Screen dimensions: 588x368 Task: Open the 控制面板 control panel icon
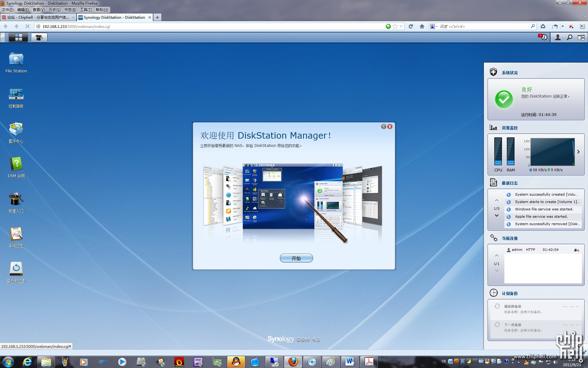[16, 98]
